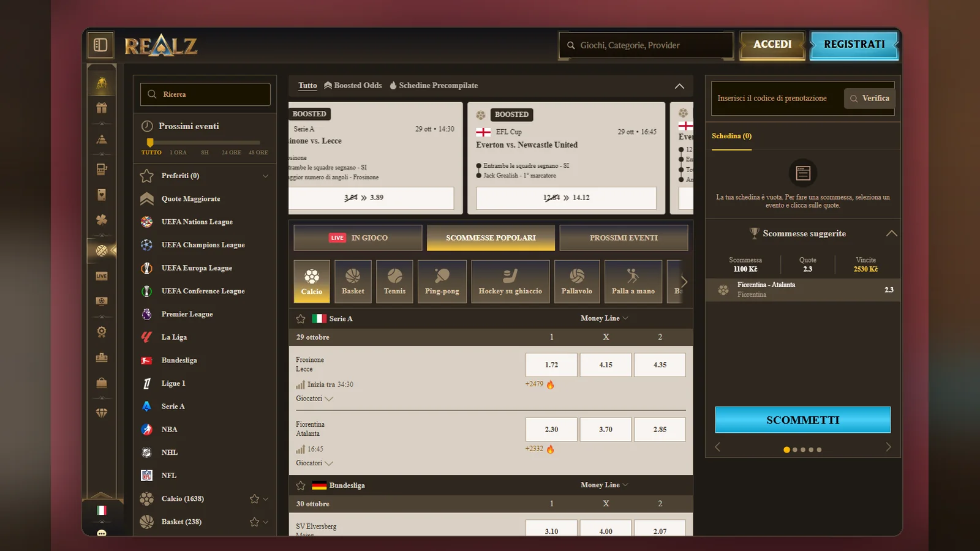Set Prossimi eventi slider to 24 ORE
The height and width of the screenshot is (551, 980).
231,152
